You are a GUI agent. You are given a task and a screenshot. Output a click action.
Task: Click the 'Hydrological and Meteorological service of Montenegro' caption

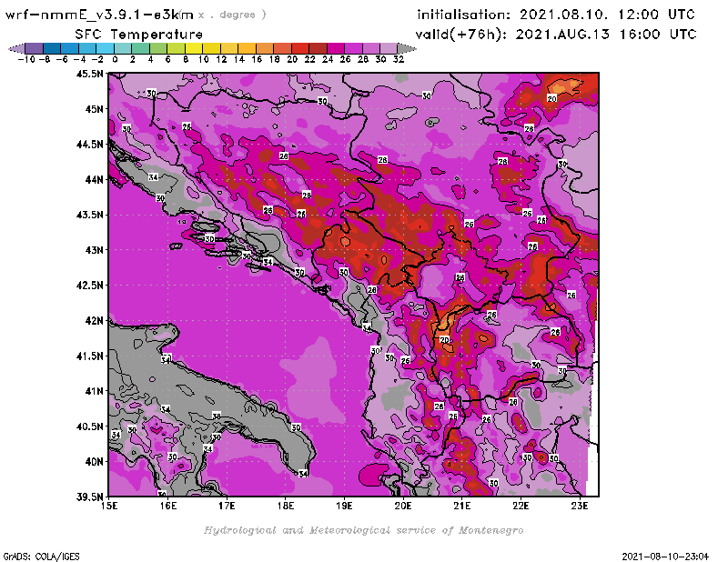coord(363,530)
